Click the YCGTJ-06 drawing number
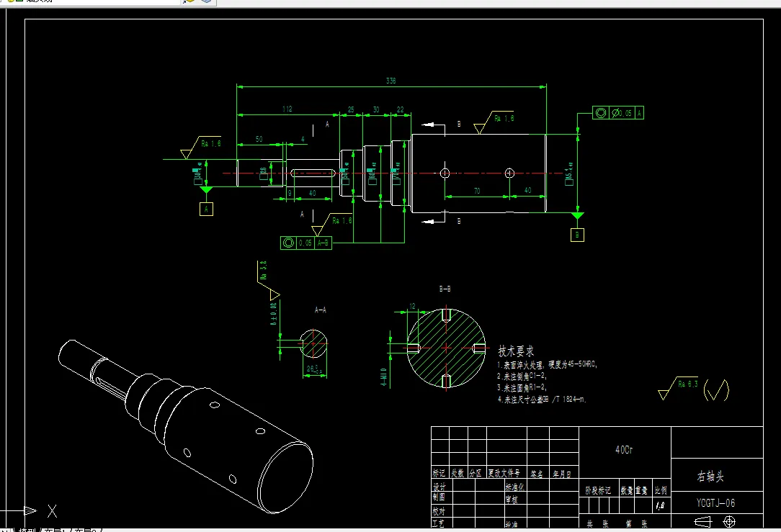This screenshot has width=781, height=532. (x=715, y=503)
